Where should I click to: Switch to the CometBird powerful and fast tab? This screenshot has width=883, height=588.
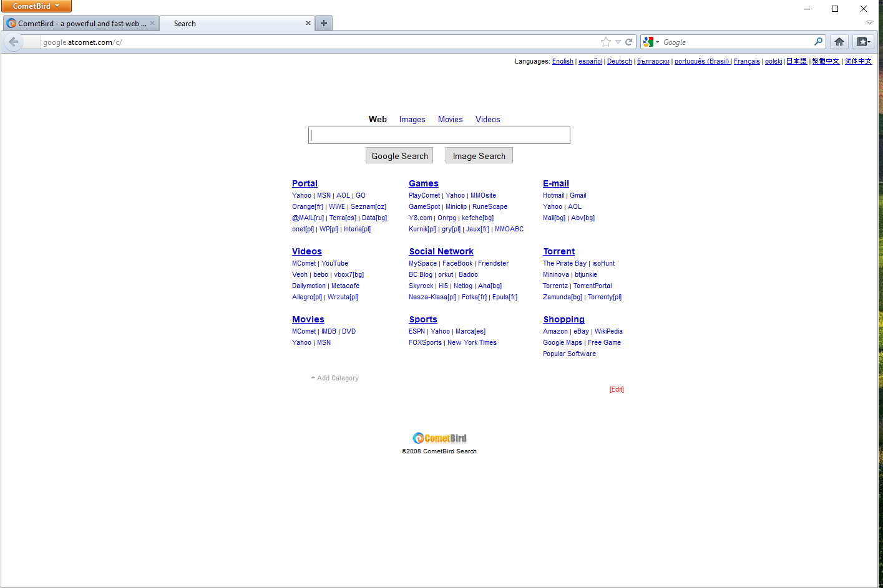(x=81, y=23)
